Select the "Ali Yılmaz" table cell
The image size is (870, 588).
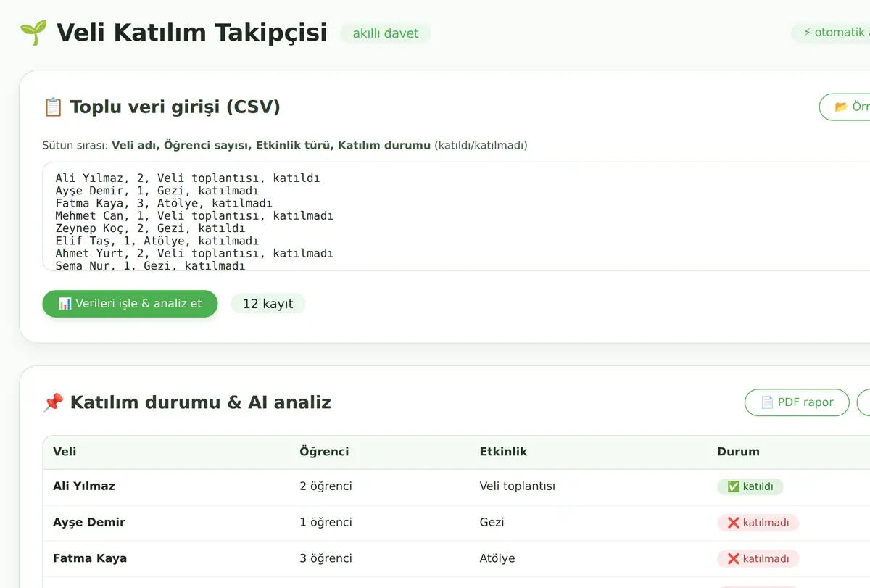pyautogui.click(x=84, y=486)
